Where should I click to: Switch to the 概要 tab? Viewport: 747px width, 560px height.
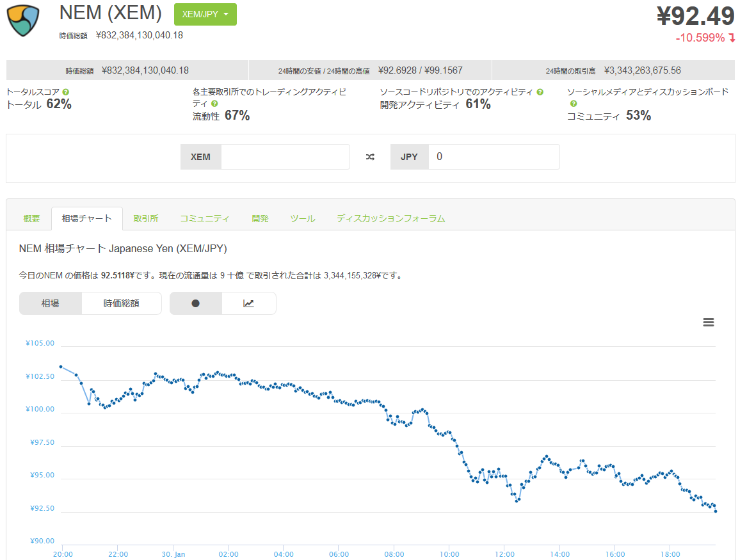point(31,219)
